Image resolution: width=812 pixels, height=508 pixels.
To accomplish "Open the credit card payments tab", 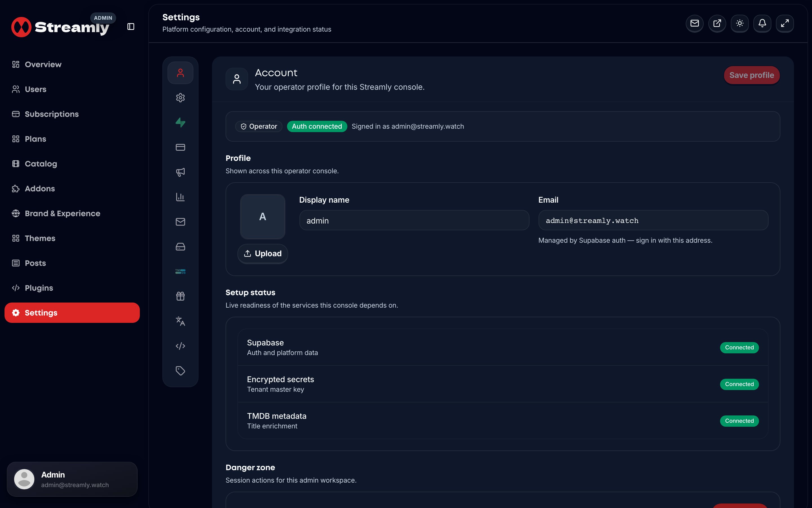I will click(x=180, y=148).
